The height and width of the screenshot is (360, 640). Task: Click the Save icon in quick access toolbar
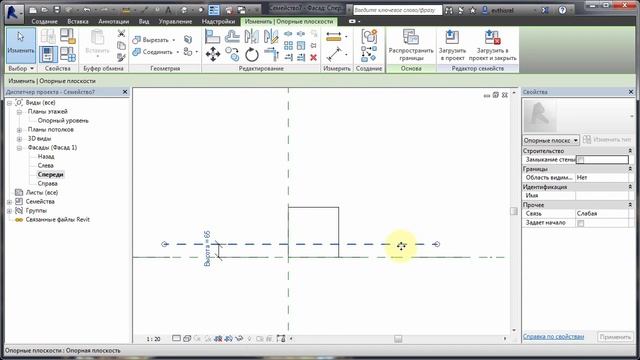point(56,10)
